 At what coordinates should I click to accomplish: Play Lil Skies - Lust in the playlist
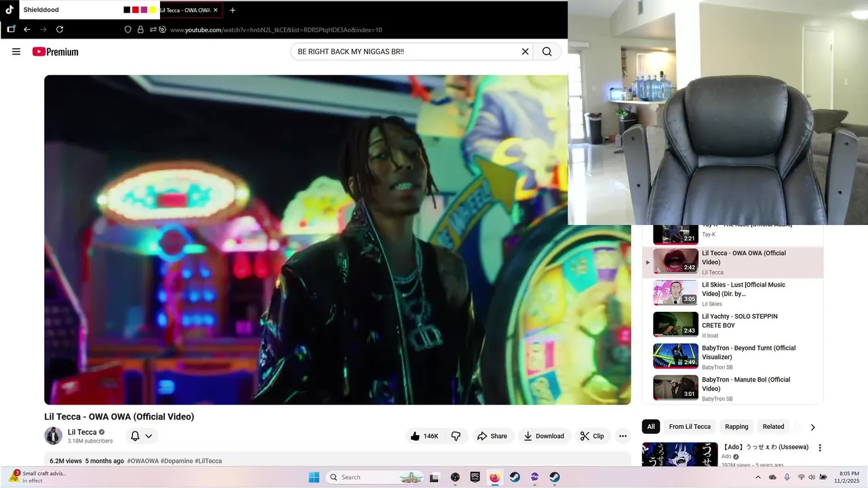pyautogui.click(x=732, y=293)
